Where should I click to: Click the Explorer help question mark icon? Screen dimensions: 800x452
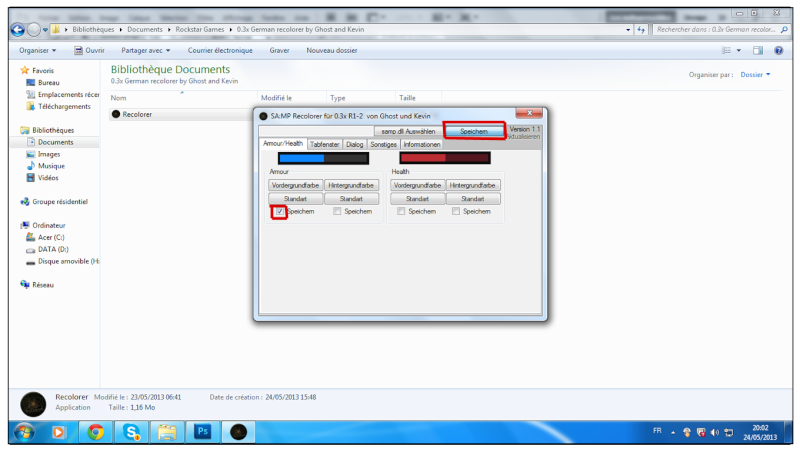779,51
